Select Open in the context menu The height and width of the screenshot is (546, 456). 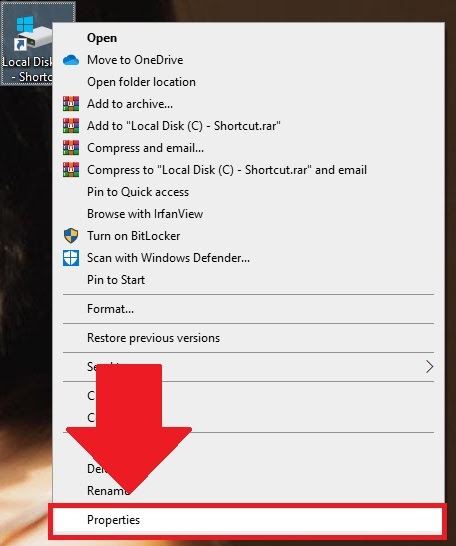(x=249, y=38)
